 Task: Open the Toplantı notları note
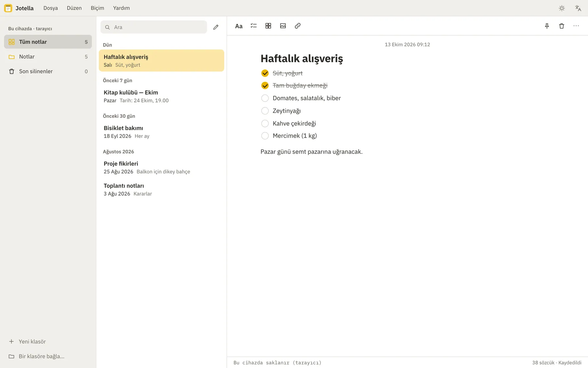click(161, 190)
